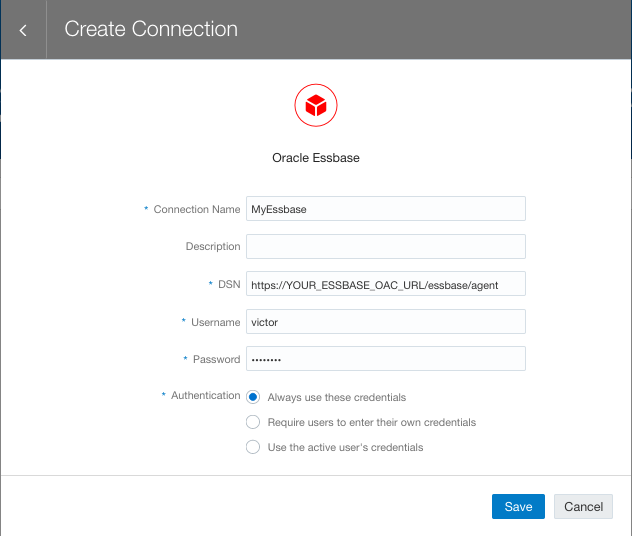Click the Create Connection header title
This screenshot has width=632, height=536.
151,29
